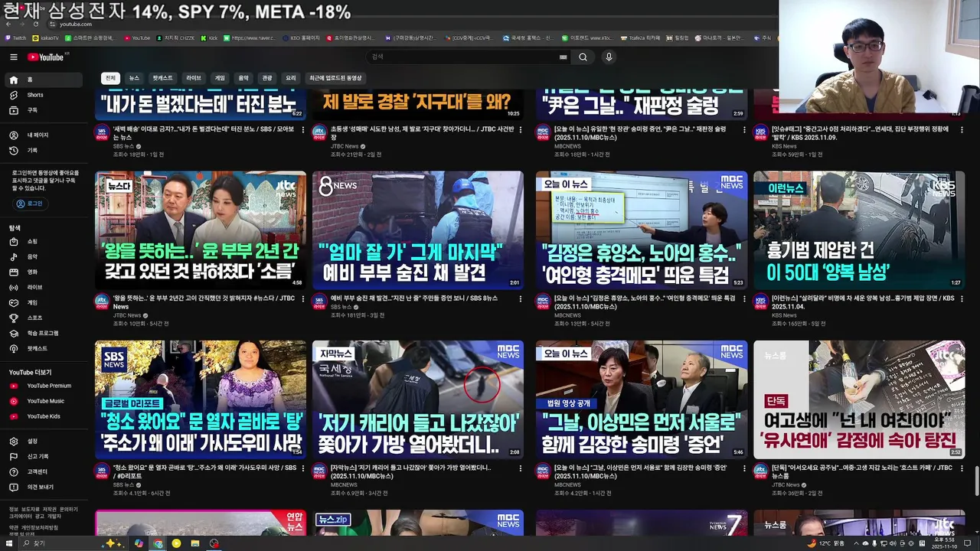Open Send feedback (의견 보내기)

pyautogui.click(x=42, y=487)
